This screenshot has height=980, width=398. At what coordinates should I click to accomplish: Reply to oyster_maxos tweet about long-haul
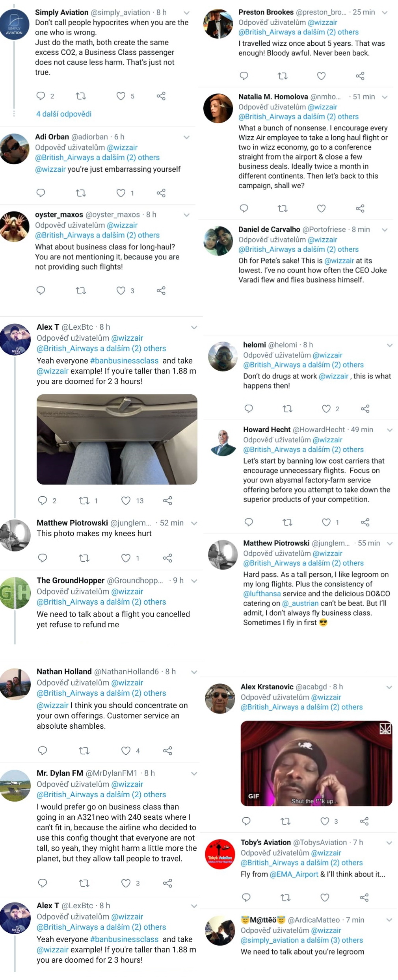pyautogui.click(x=41, y=290)
